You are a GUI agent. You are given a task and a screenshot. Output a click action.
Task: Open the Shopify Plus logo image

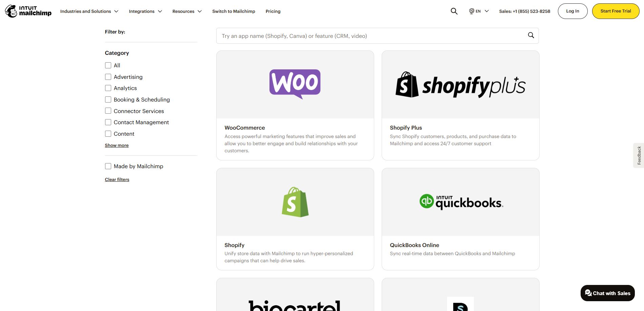tap(461, 85)
